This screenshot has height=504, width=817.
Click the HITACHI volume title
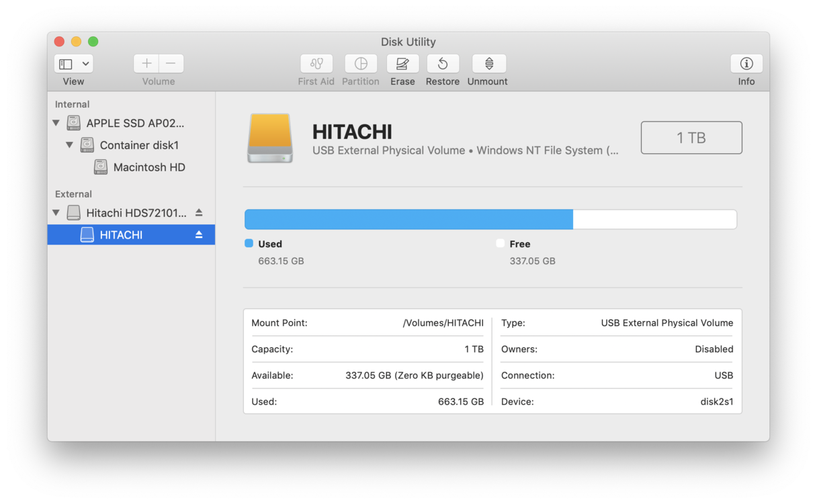(352, 132)
